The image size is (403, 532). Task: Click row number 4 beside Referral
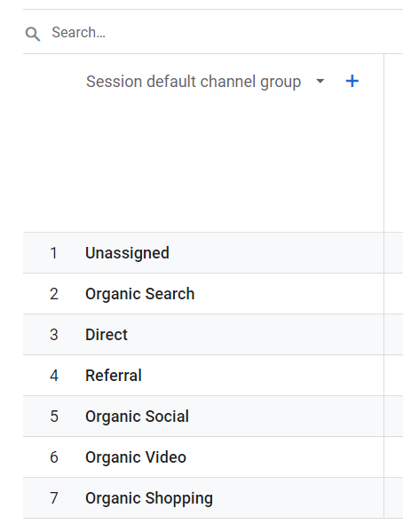click(54, 376)
